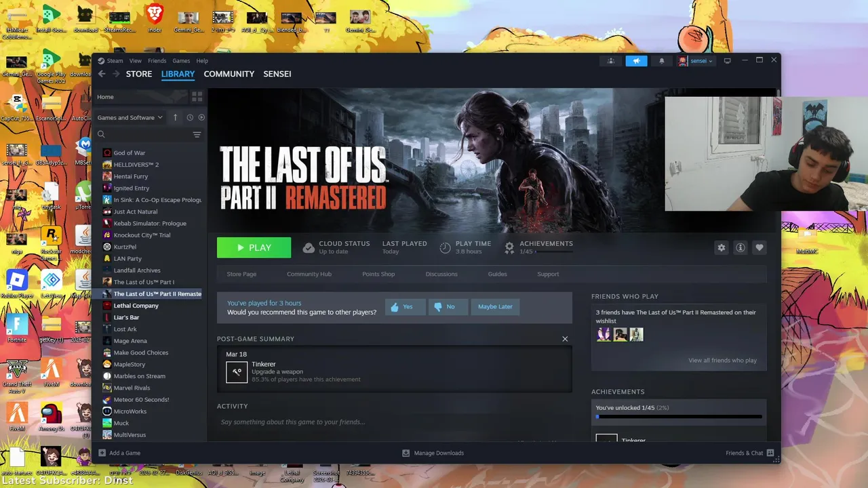Open first friend avatar under Friends Who Play
The width and height of the screenshot is (868, 488).
coord(604,334)
